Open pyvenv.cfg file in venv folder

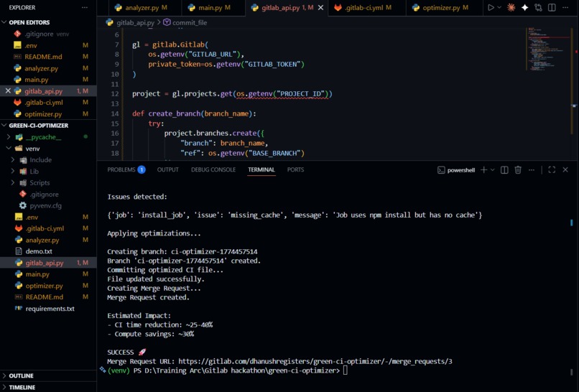point(45,205)
